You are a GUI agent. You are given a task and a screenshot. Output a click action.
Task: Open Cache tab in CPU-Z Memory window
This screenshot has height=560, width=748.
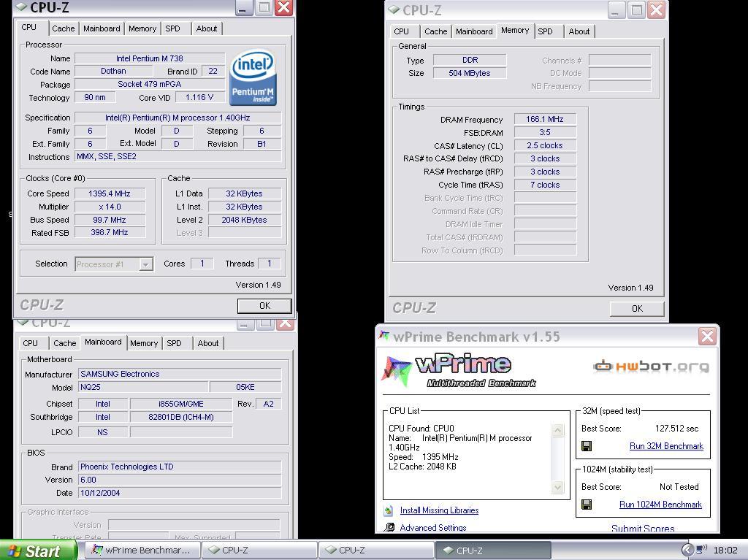436,31
